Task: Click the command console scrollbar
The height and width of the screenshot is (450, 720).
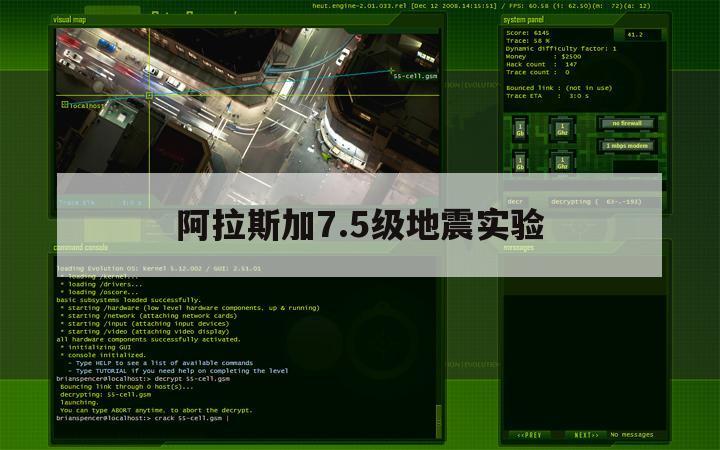Action: point(439,422)
